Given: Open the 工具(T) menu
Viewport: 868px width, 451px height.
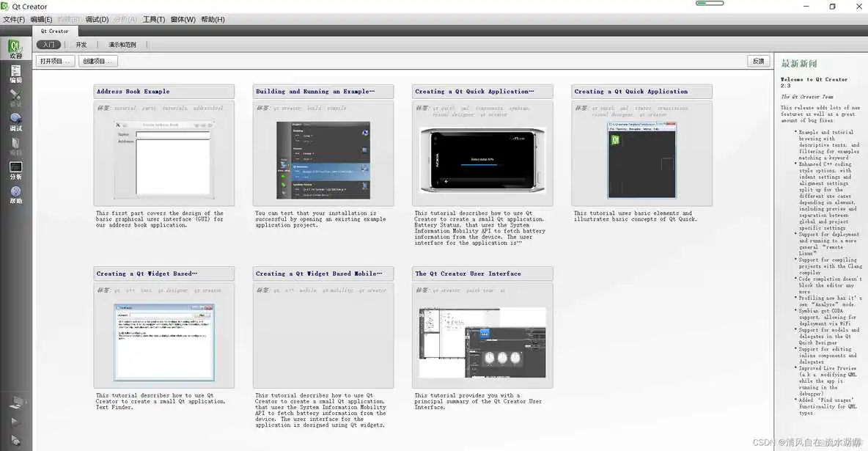Looking at the screenshot, I should coord(154,20).
